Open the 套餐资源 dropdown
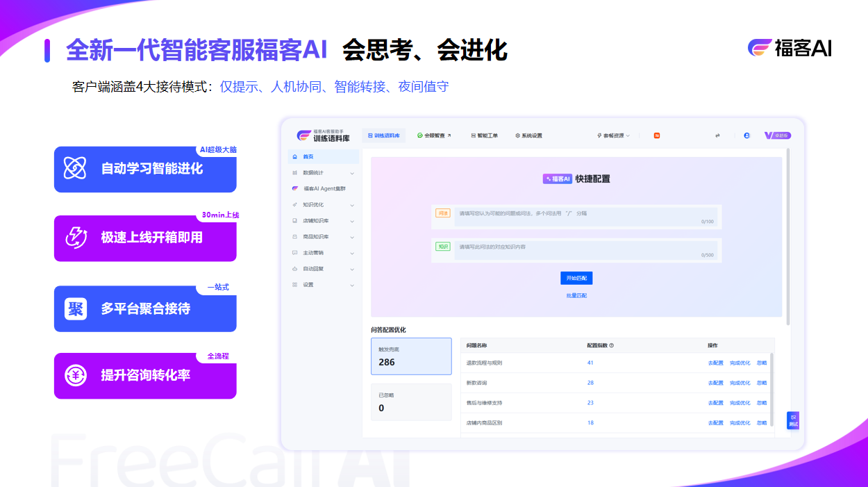Screen dimensions: 868x487 (613, 135)
